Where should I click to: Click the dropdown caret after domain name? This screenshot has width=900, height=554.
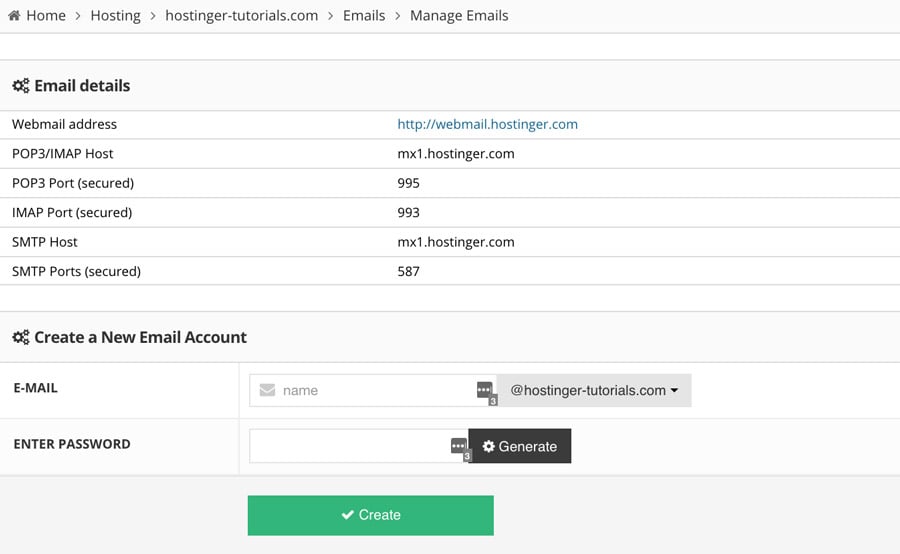[675, 391]
